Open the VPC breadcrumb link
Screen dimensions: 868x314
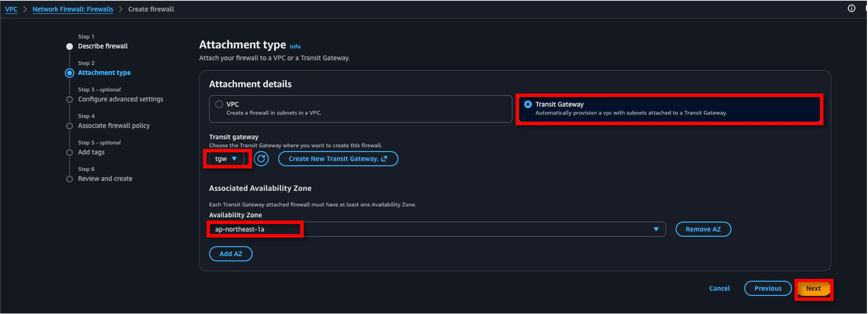click(11, 9)
